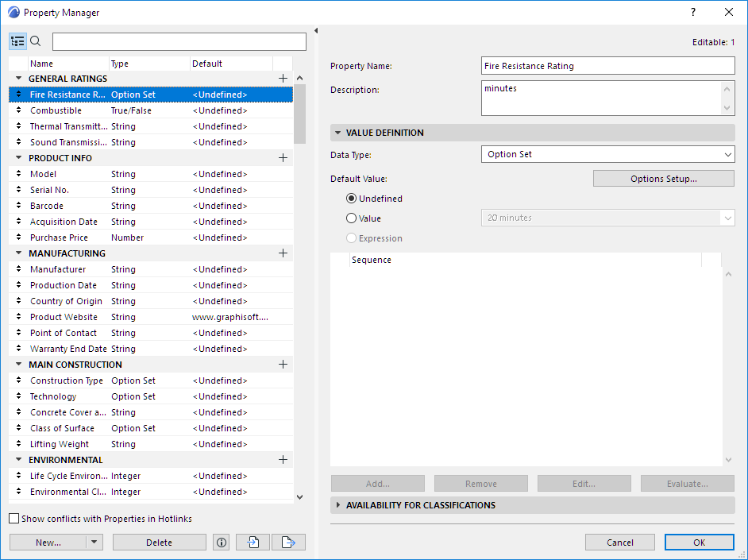The image size is (748, 560).
Task: Click the New... button
Action: click(x=48, y=543)
